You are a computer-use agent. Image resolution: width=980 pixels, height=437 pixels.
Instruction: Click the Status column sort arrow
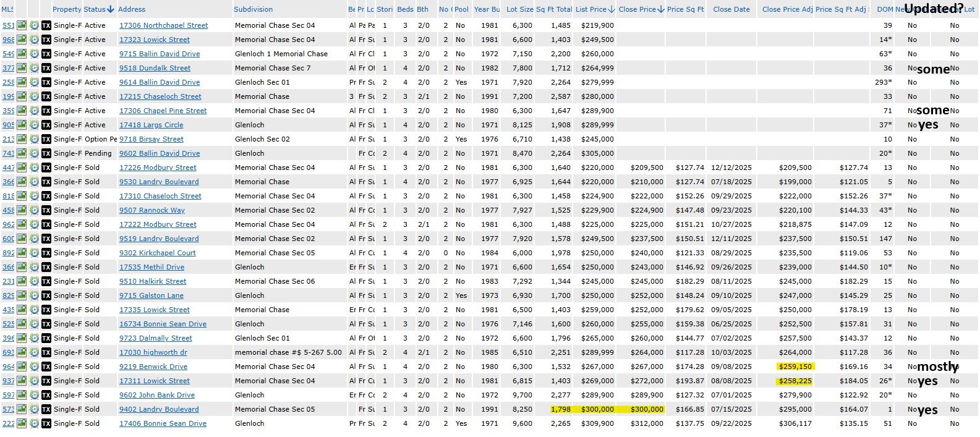pyautogui.click(x=111, y=9)
